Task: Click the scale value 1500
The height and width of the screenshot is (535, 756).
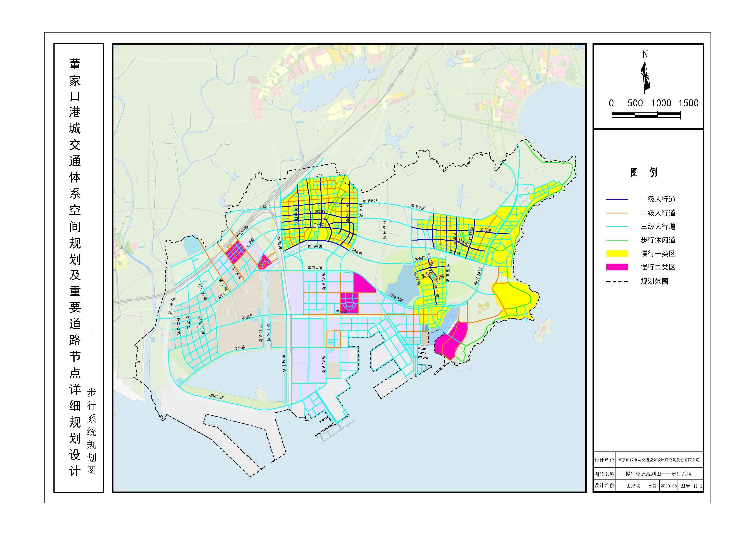Action: click(x=688, y=103)
